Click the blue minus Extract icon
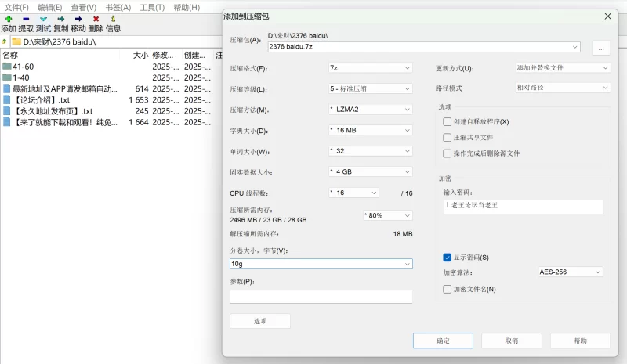 (26, 19)
